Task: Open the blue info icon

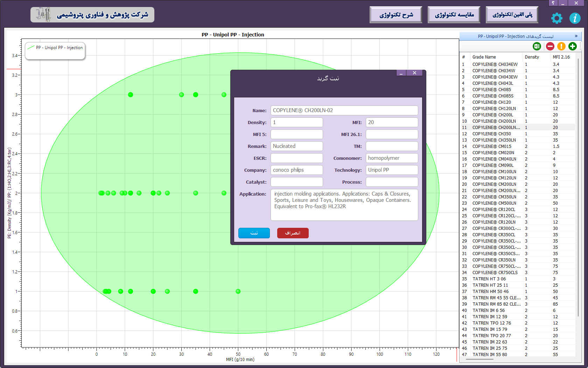Action: coord(575,18)
